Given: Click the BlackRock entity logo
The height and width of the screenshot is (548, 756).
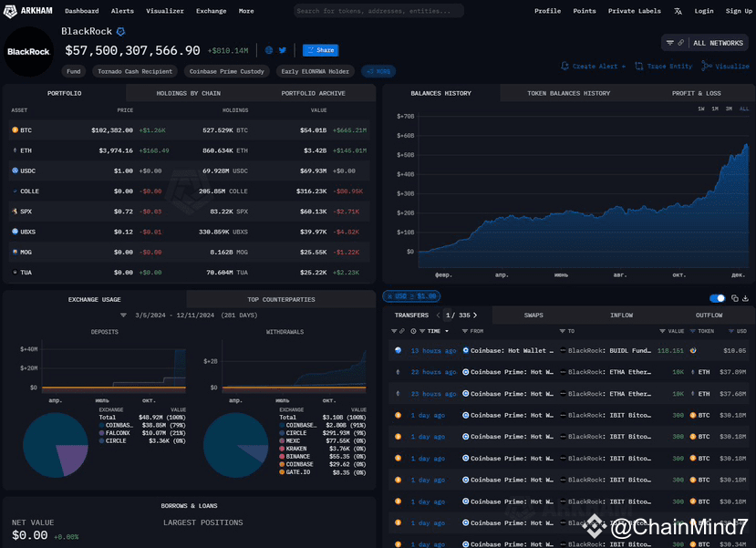Looking at the screenshot, I should click(28, 52).
